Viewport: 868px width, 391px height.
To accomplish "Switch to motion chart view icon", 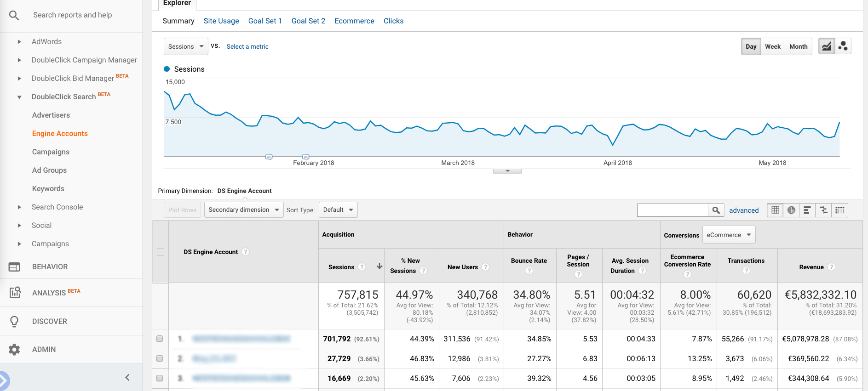I will pyautogui.click(x=843, y=46).
